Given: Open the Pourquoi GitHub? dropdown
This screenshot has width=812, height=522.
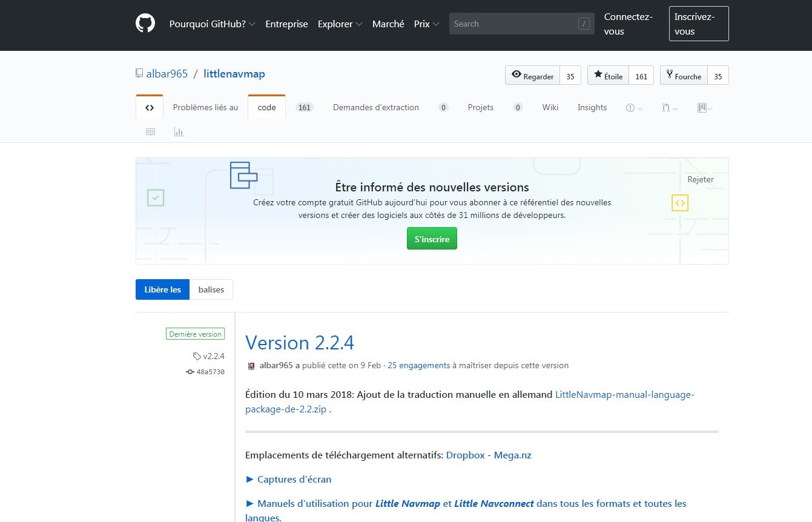Looking at the screenshot, I should coord(213,24).
